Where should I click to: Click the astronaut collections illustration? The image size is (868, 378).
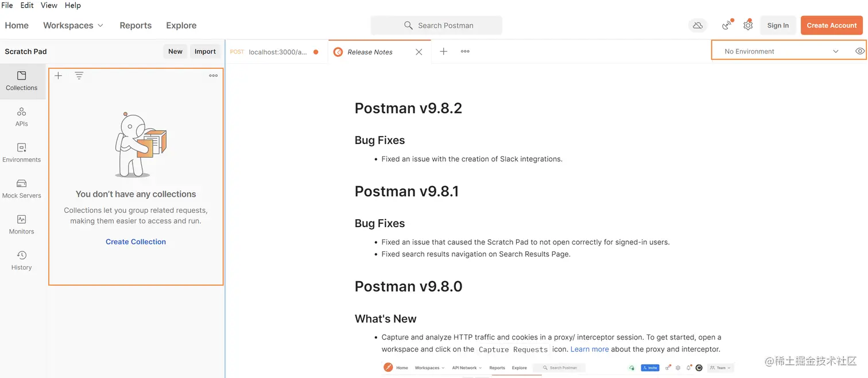pos(141,145)
